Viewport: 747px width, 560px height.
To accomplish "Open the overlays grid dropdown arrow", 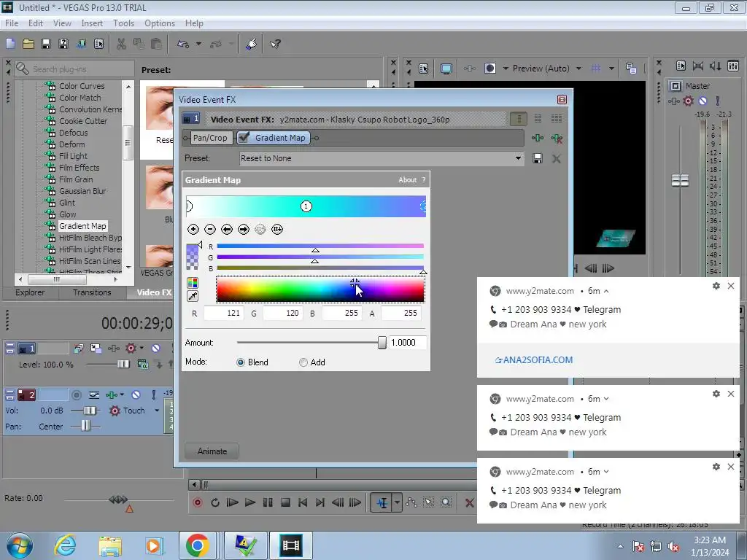I will (612, 69).
